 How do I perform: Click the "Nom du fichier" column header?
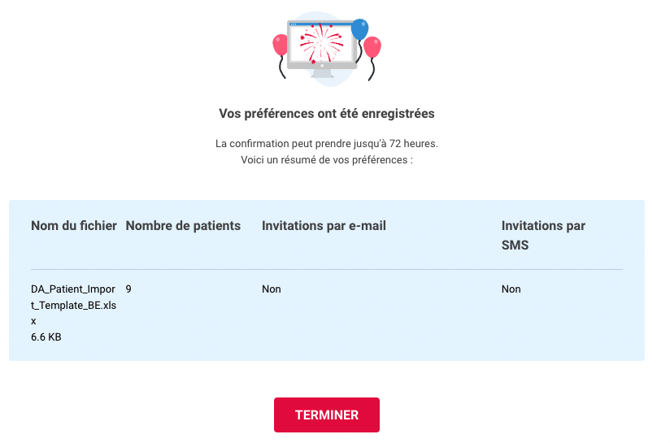(74, 226)
